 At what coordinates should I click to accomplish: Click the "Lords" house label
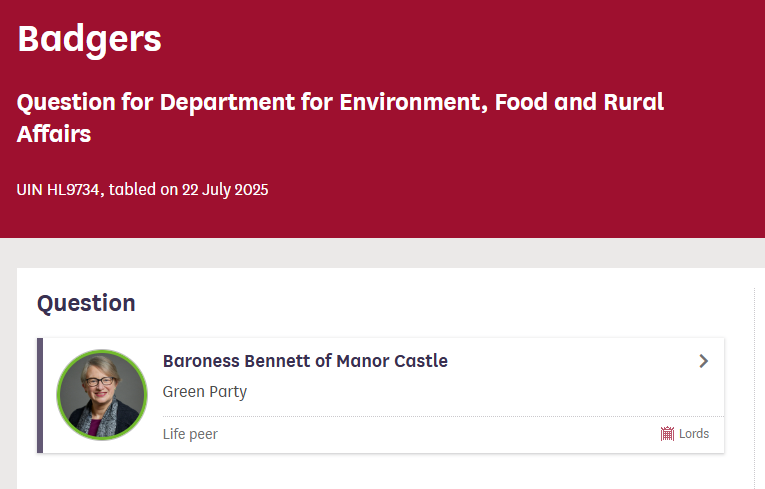tap(694, 434)
